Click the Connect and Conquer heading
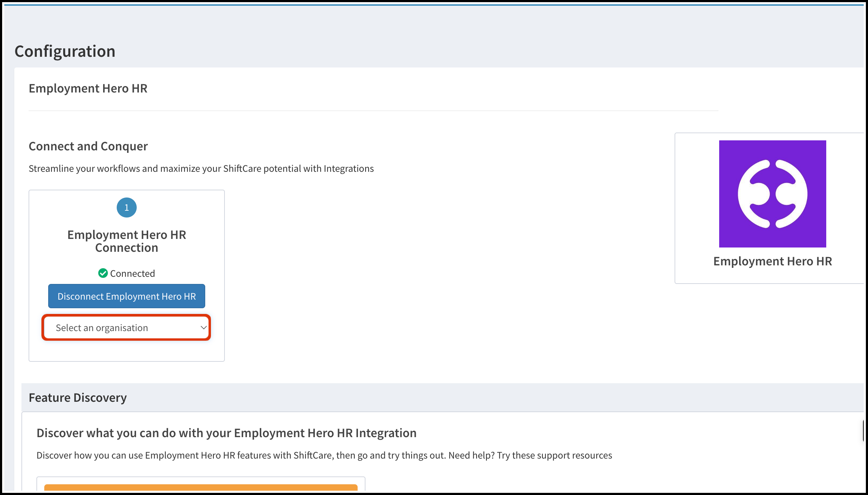The height and width of the screenshot is (495, 868). point(88,146)
